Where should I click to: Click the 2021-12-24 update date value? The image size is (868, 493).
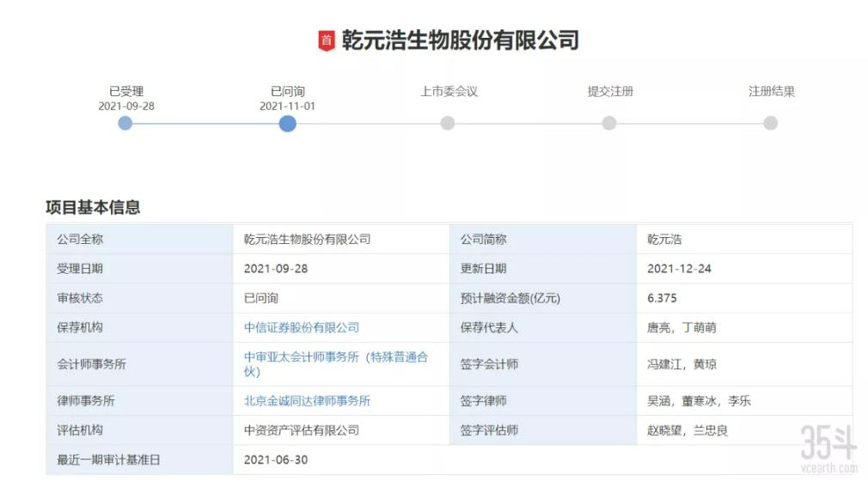click(x=679, y=268)
